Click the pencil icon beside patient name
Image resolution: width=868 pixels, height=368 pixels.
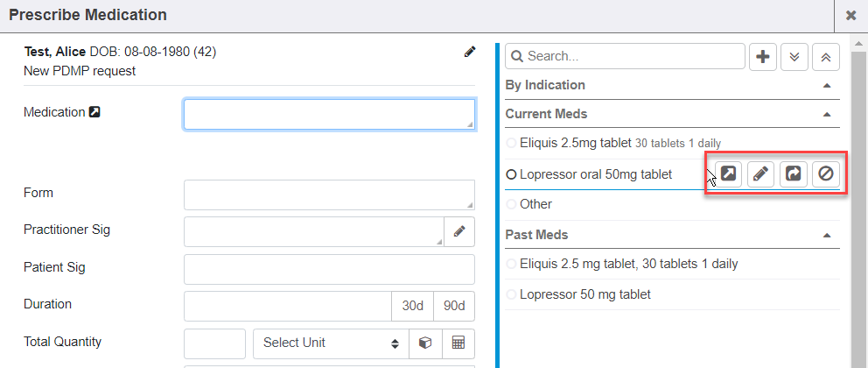pos(470,53)
